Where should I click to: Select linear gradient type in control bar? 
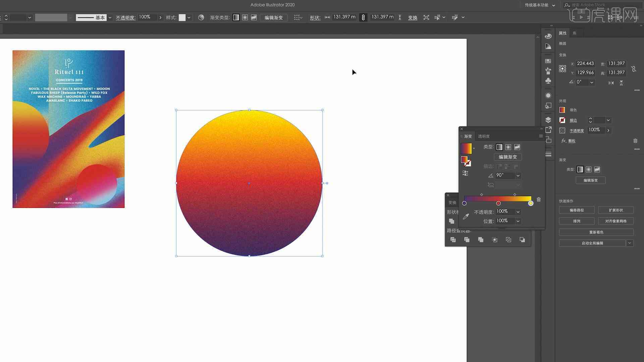[236, 17]
